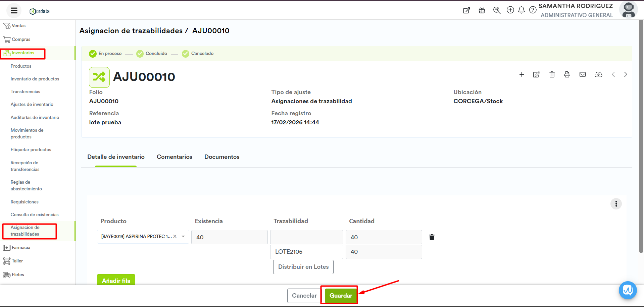Screen dimensions: 644x307
Task: Delete record using the toolbar trash icon
Action: pos(552,74)
